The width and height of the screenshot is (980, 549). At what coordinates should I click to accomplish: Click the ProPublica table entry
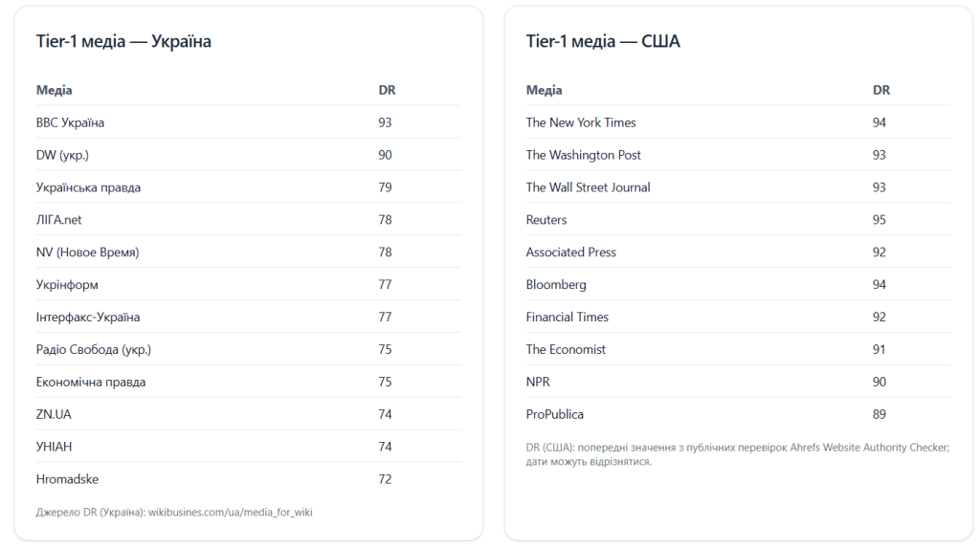[555, 414]
